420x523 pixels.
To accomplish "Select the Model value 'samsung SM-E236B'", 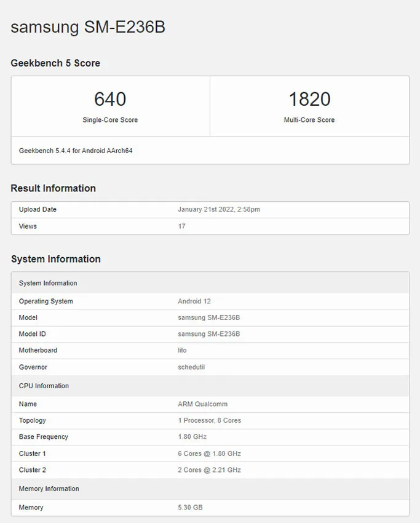I will point(208,317).
